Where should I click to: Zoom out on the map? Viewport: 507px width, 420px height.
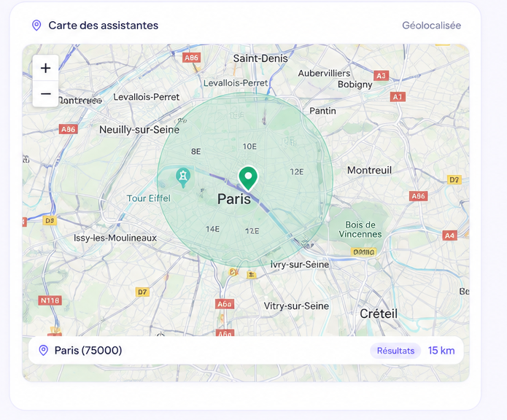pyautogui.click(x=45, y=93)
